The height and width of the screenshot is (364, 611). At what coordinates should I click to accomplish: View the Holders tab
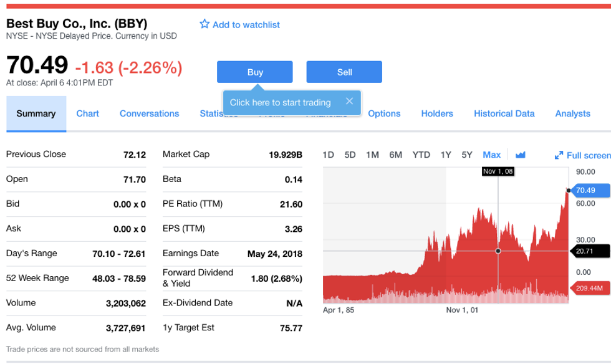pos(437,113)
